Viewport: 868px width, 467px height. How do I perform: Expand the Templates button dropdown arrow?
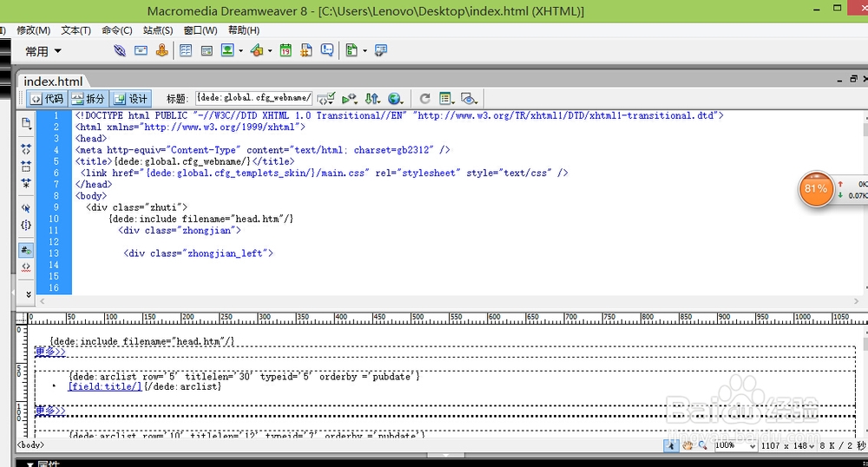(365, 51)
